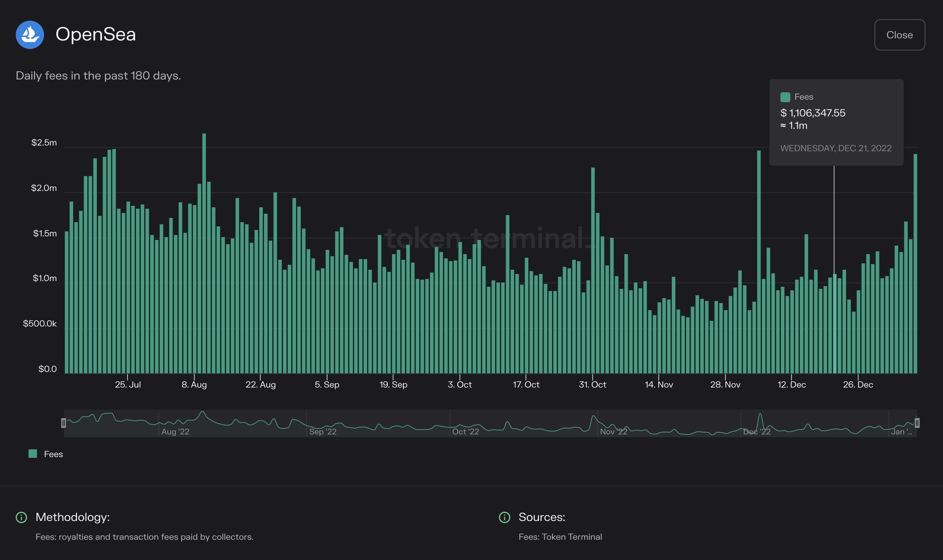The height and width of the screenshot is (560, 943).
Task: Click the Close button
Action: pyautogui.click(x=899, y=35)
